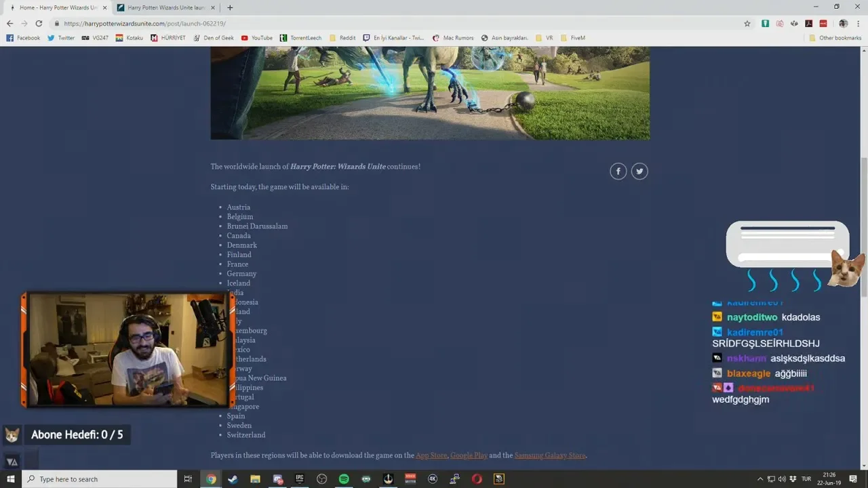The image size is (868, 488).
Task: Open the green extension icon in toolbar
Action: pyautogui.click(x=765, y=23)
